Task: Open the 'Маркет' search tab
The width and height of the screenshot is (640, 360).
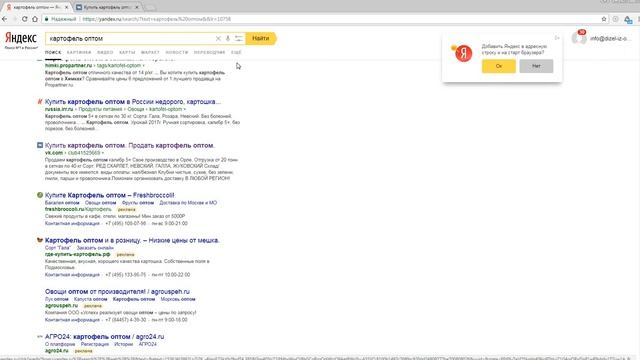Action: (x=150, y=52)
